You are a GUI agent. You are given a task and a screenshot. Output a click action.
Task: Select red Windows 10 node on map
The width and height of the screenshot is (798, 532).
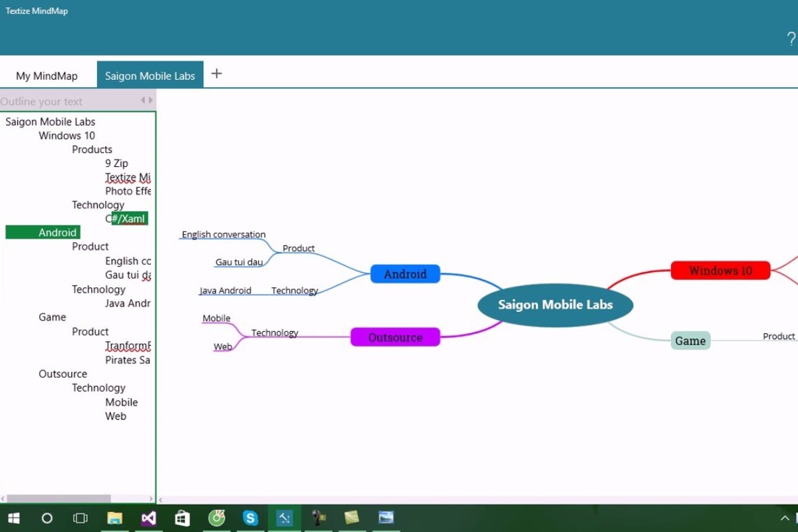tap(720, 271)
